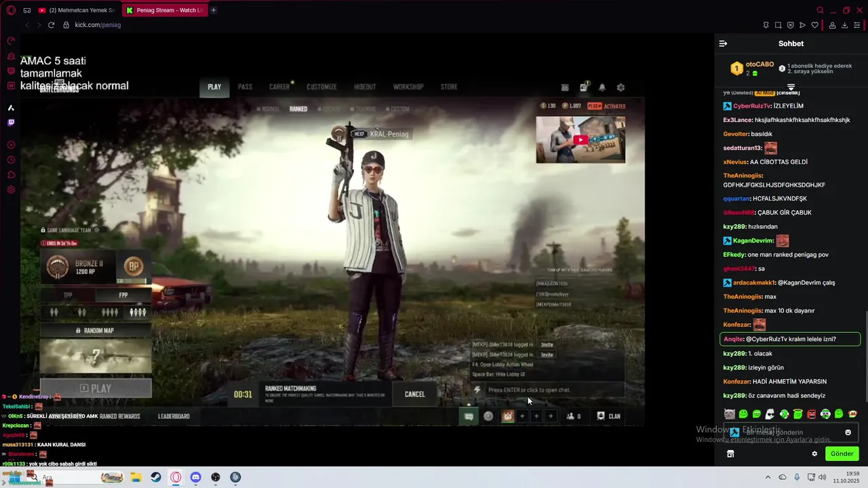Open the emoji picker smiley
868x488 pixels.
(848, 432)
